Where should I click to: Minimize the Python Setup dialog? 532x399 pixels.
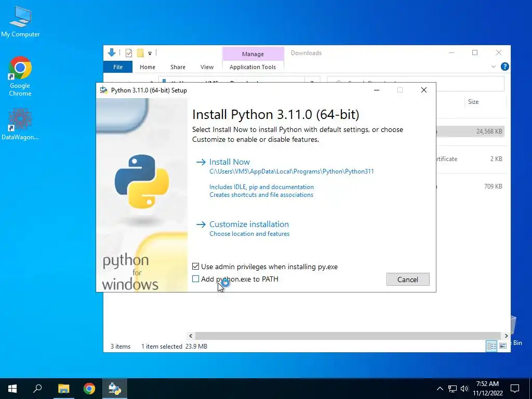[377, 90]
